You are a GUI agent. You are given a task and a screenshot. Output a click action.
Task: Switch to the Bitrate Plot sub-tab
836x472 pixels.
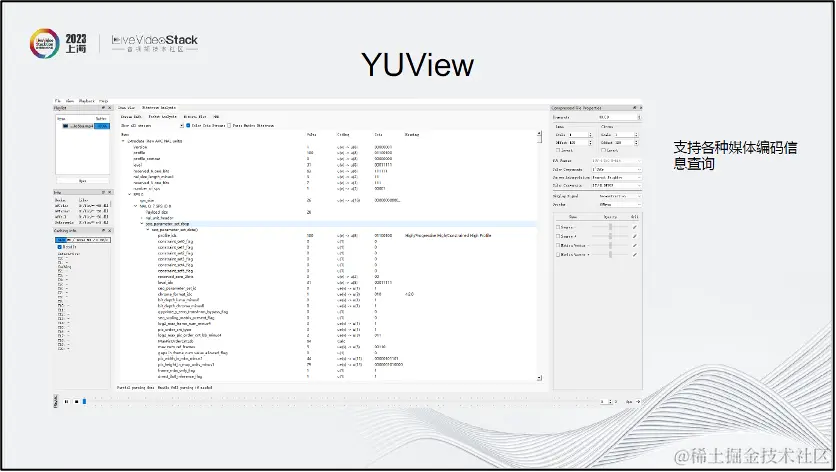click(x=195, y=116)
